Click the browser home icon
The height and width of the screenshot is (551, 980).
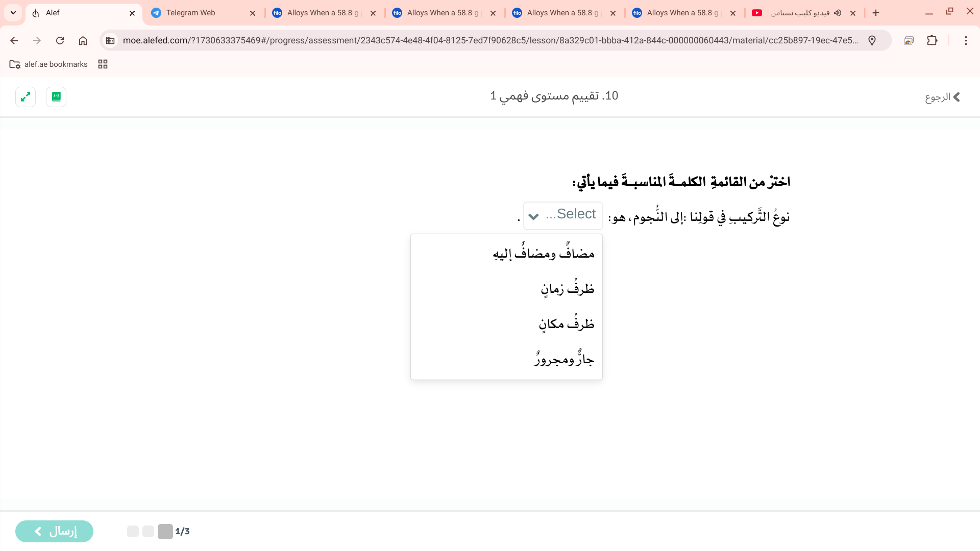83,40
